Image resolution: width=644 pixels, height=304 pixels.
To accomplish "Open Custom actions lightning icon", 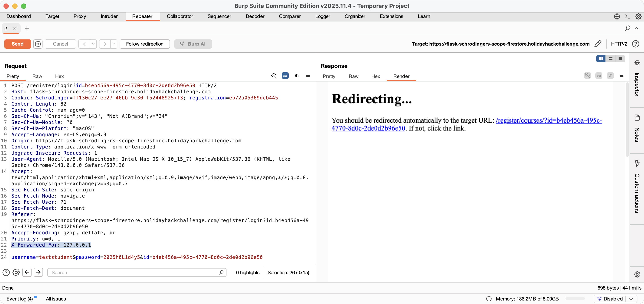I will 637,164.
